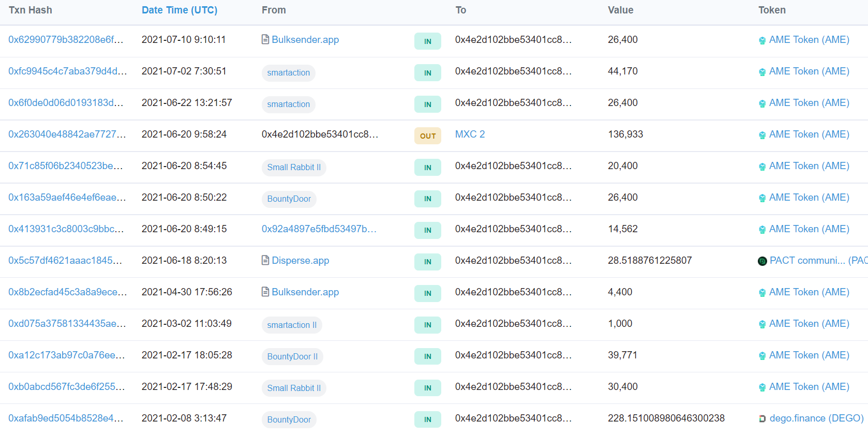Open transaction 0xafab9ed5054b8528e4…
Viewport: 868px width, 436px height.
point(66,418)
